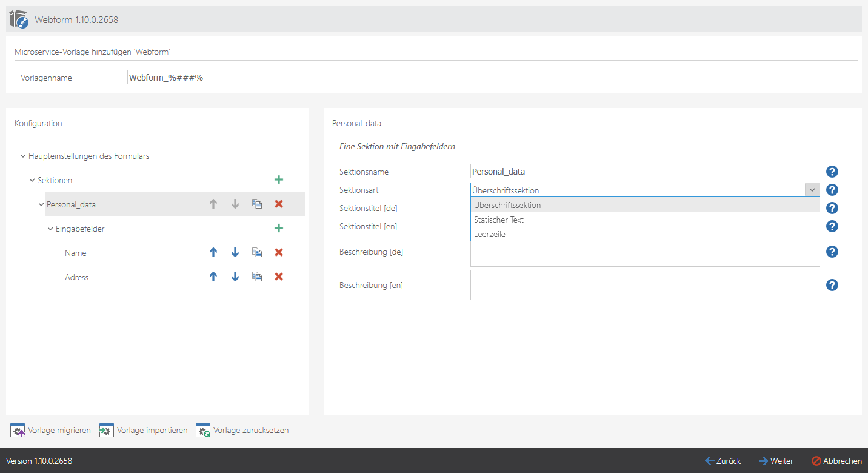Image resolution: width=868 pixels, height=473 pixels.
Task: Collapse the Eingabefelder tree node
Action: pyautogui.click(x=50, y=229)
